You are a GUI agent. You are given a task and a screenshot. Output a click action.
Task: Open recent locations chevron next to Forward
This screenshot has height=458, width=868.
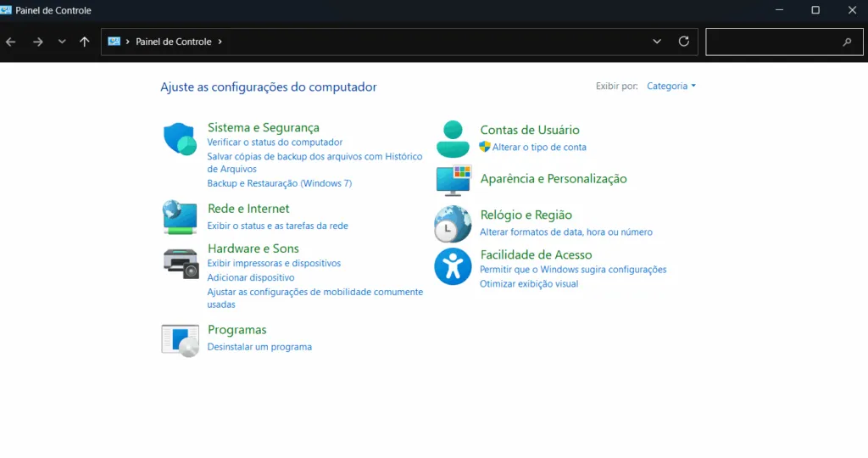click(62, 42)
